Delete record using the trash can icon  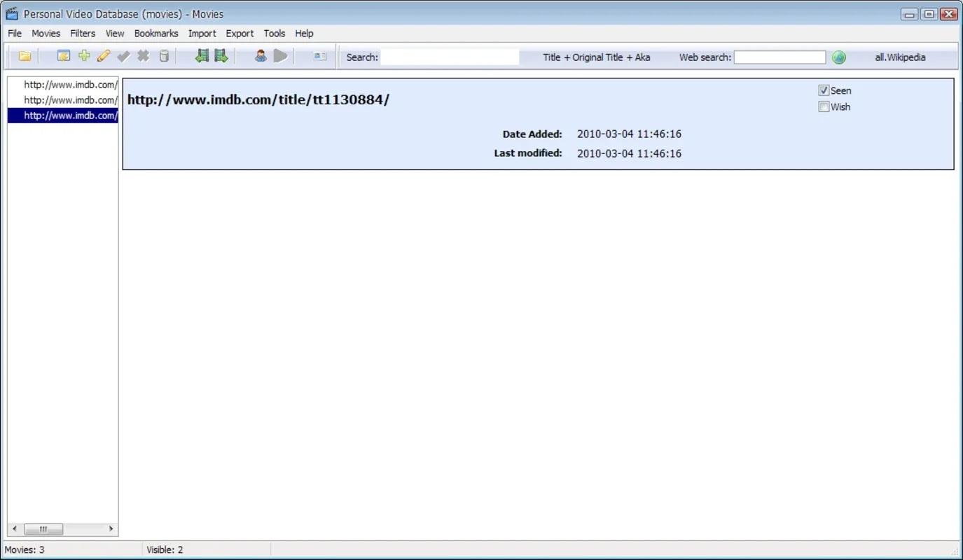coord(164,56)
